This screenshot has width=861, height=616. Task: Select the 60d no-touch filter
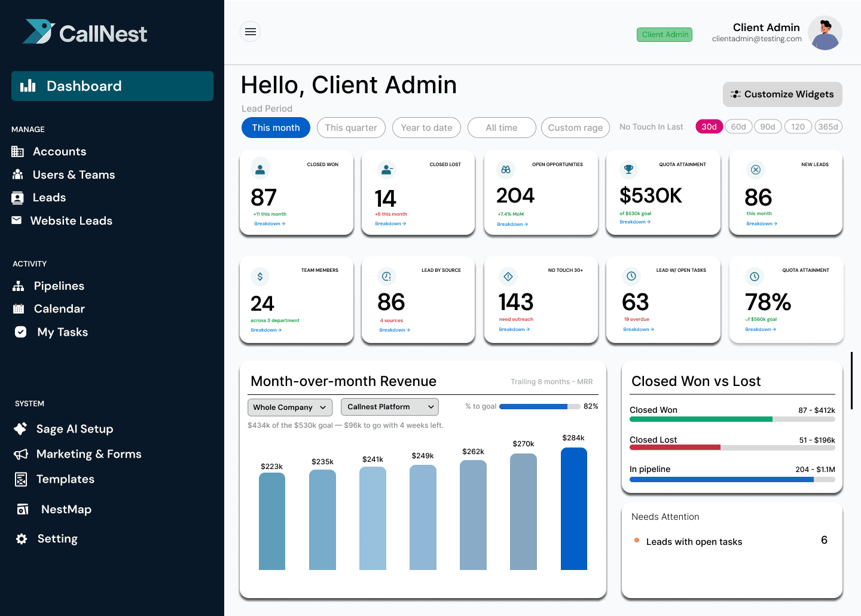coord(738,127)
